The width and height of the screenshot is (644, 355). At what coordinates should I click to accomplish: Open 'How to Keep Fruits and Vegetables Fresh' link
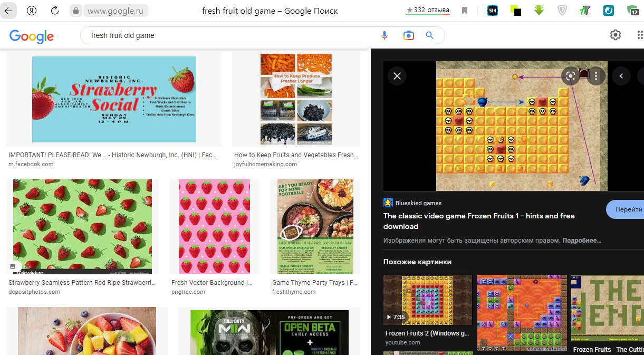296,155
